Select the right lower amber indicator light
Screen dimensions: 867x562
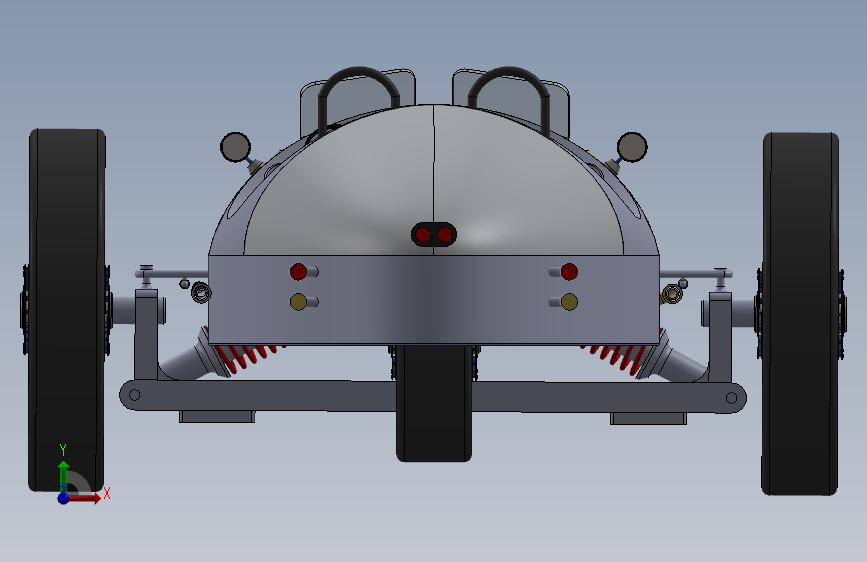[x=569, y=302]
